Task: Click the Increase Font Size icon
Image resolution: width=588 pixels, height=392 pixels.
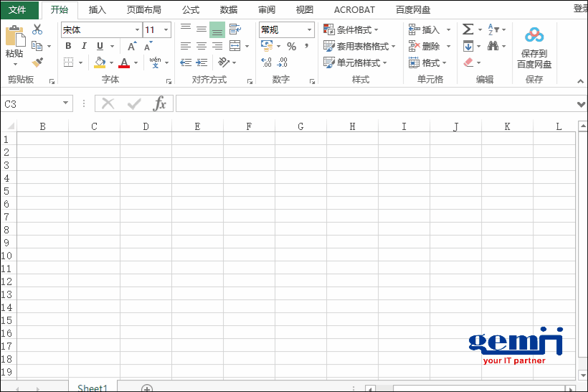Action: coord(132,46)
